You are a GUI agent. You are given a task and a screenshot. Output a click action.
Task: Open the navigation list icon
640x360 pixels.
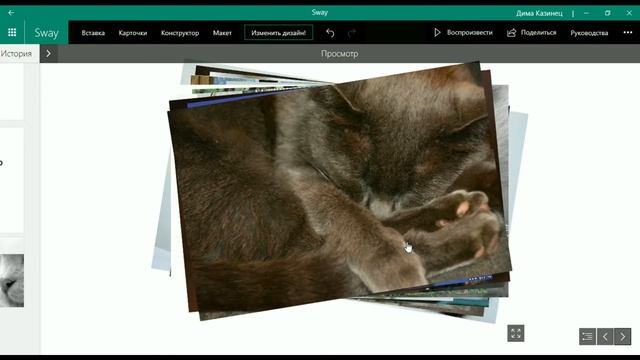(587, 337)
